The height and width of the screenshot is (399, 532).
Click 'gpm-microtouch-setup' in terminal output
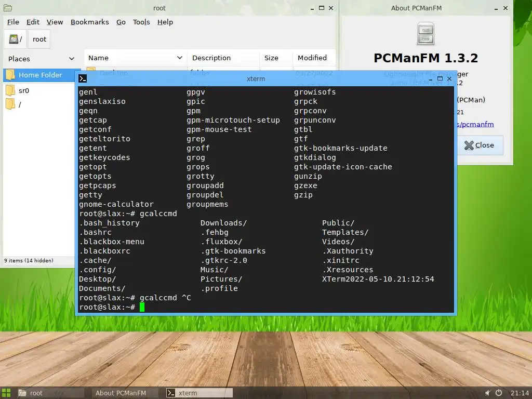233,120
